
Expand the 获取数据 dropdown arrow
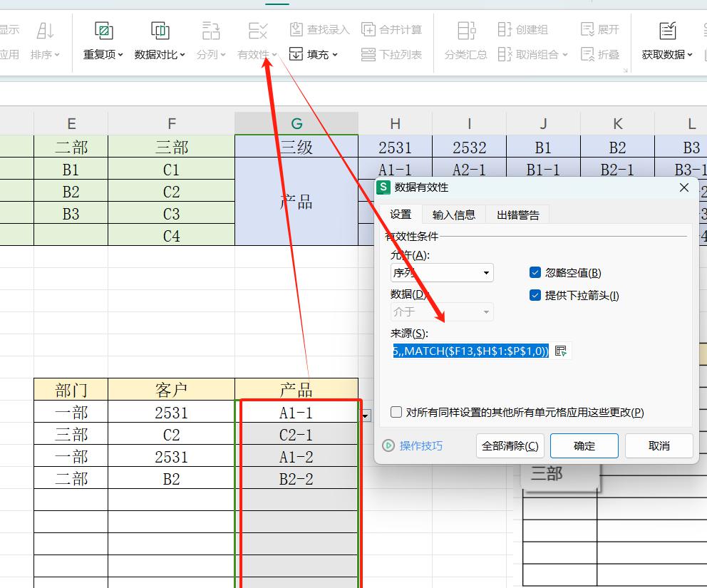[x=690, y=55]
